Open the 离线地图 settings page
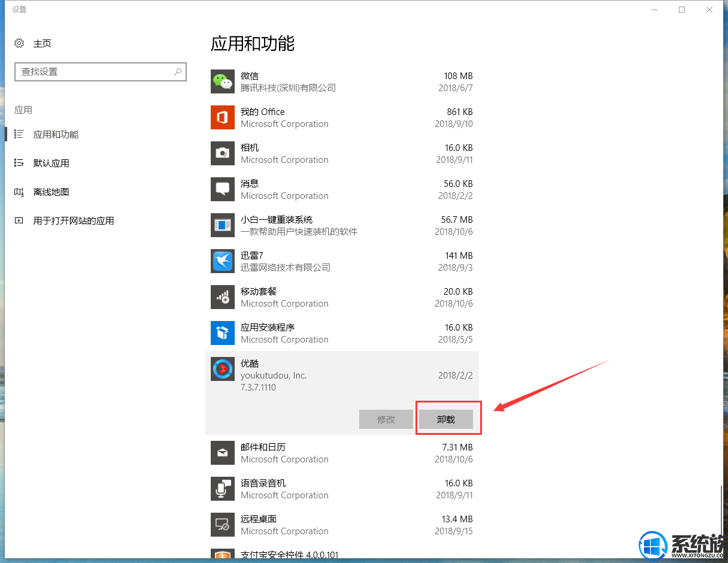This screenshot has width=728, height=563. click(51, 192)
